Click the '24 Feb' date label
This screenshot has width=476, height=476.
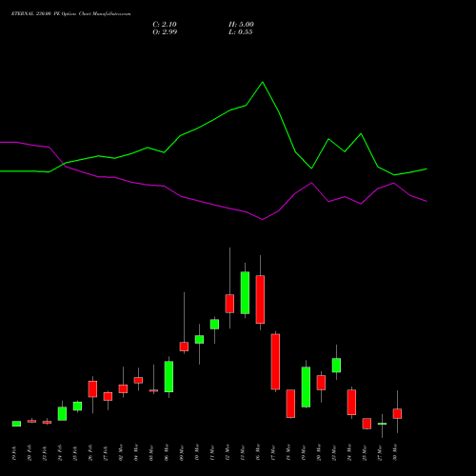[60, 453]
